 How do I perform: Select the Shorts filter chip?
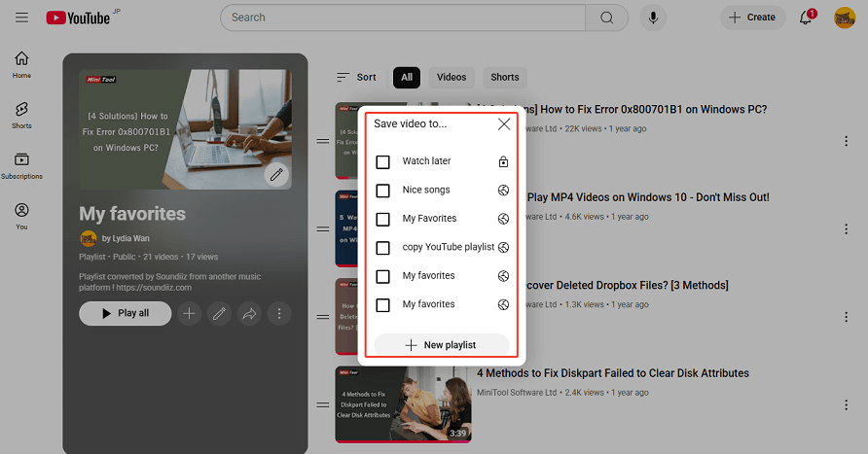(x=505, y=78)
